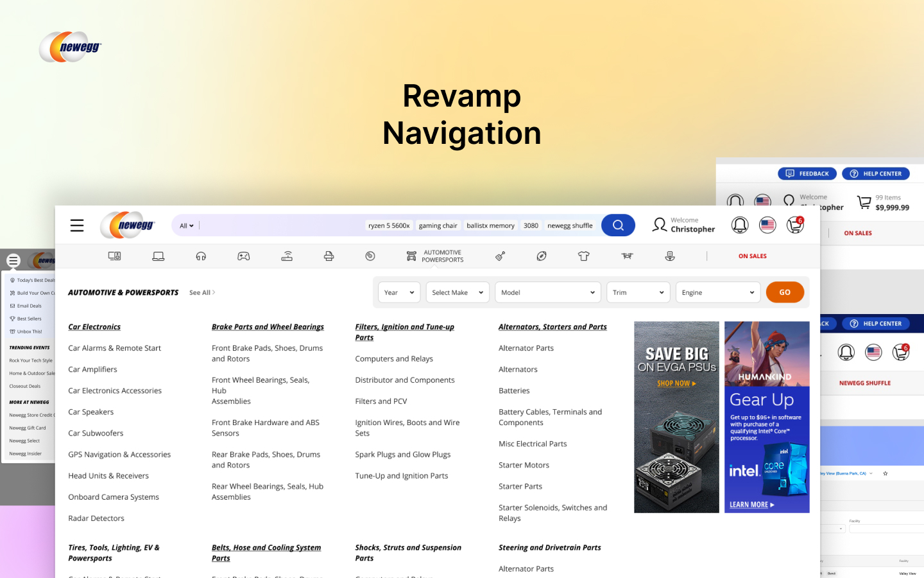
Task: Open the joystick toys category icon
Action: point(670,256)
